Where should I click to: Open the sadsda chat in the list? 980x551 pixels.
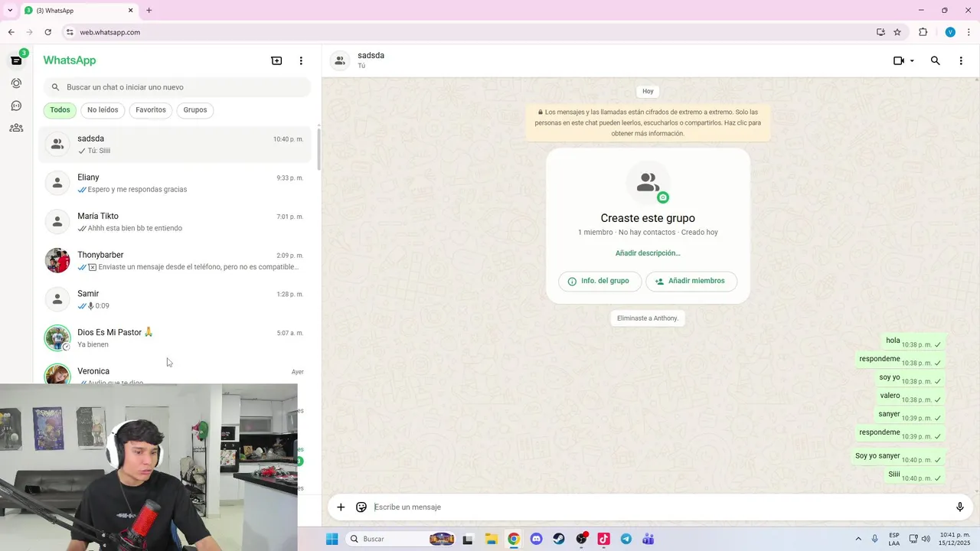tap(175, 144)
